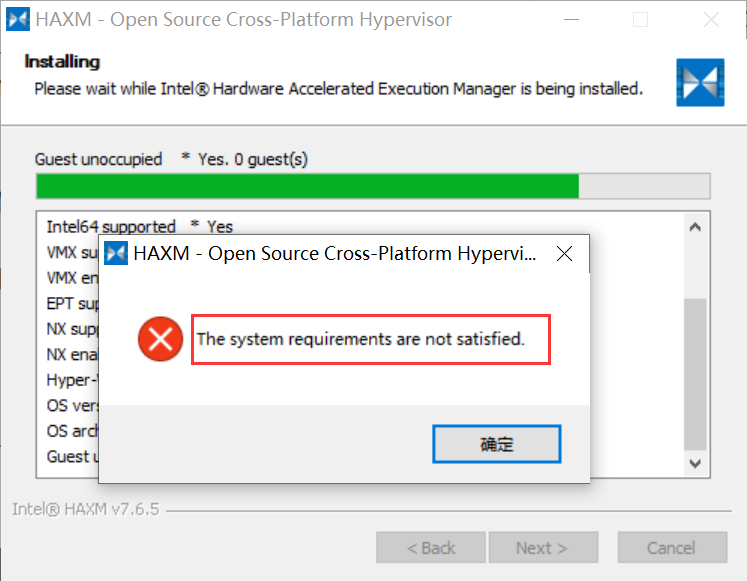Screen dimensions: 747x581
Task: Click the log list scrollbar thumb
Action: (695, 374)
